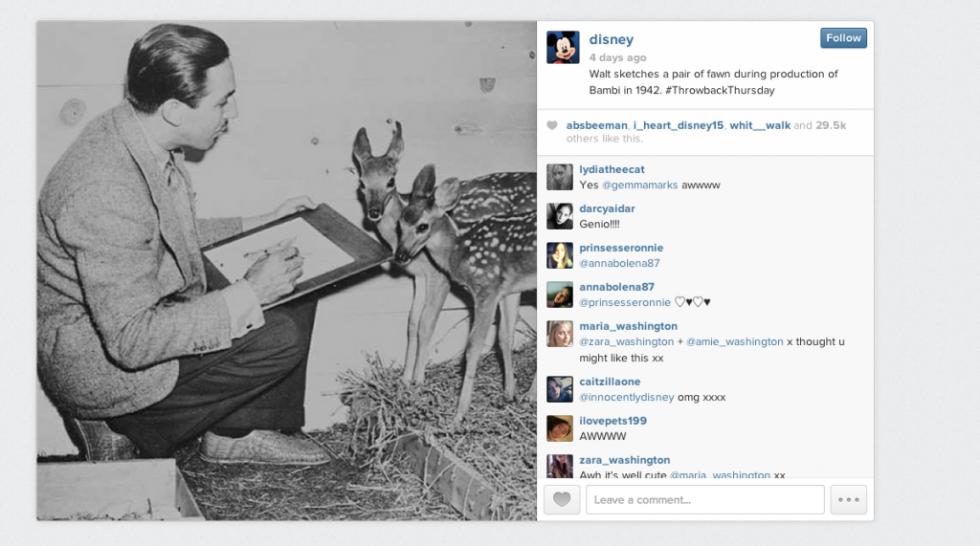The height and width of the screenshot is (546, 980).
Task: Click the Leave a comment field
Action: click(705, 500)
